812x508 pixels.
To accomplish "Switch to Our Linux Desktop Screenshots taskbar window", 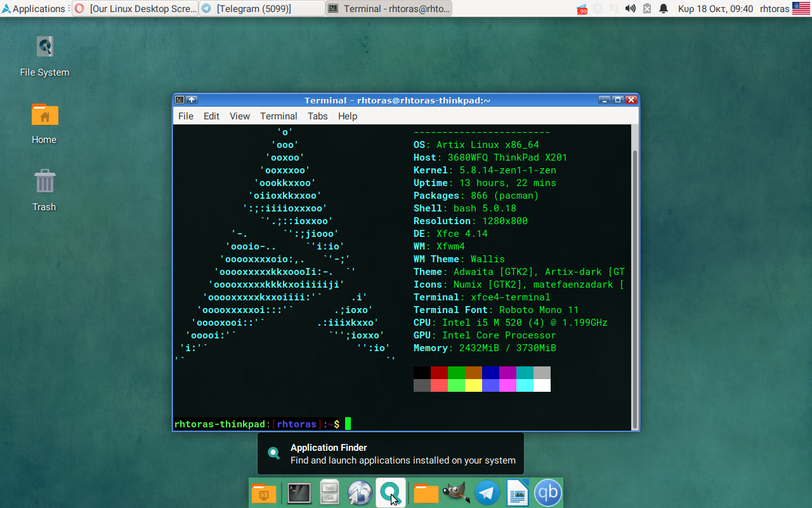I will coord(135,8).
